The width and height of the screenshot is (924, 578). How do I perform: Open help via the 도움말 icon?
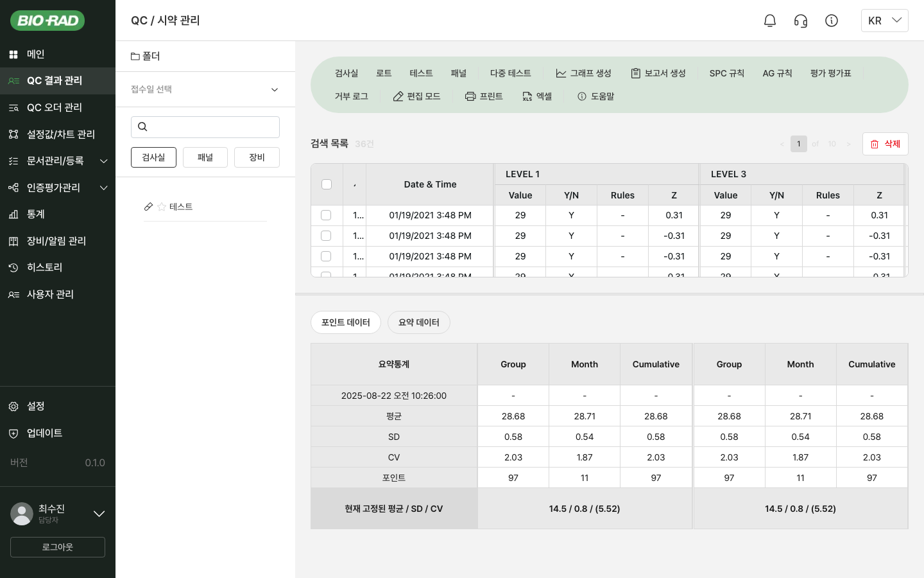582,96
